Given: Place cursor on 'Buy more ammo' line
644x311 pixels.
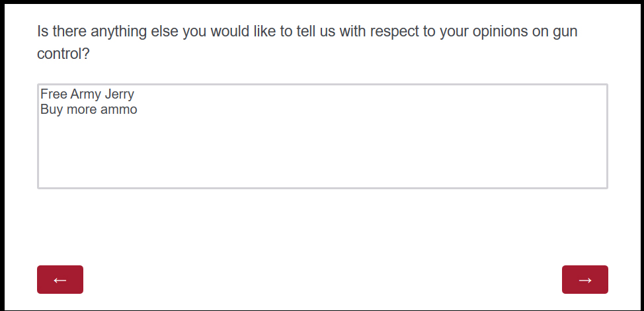Looking at the screenshot, I should point(89,109).
